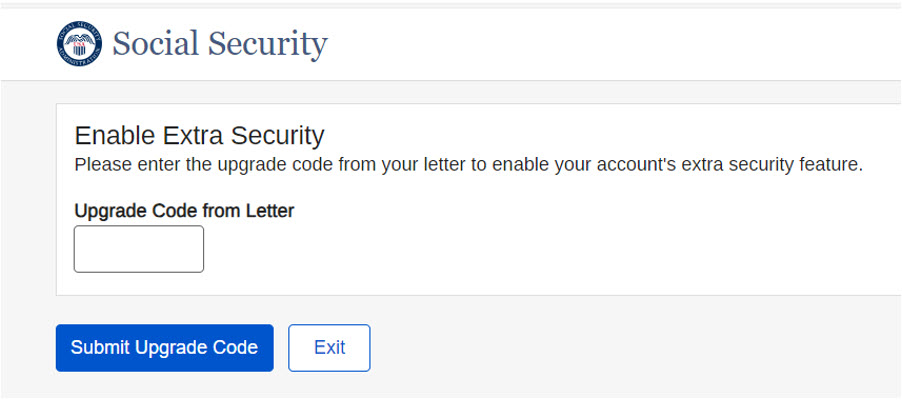Image resolution: width=902 pixels, height=403 pixels.
Task: Choose the white outlined Exit button
Action: coord(329,348)
